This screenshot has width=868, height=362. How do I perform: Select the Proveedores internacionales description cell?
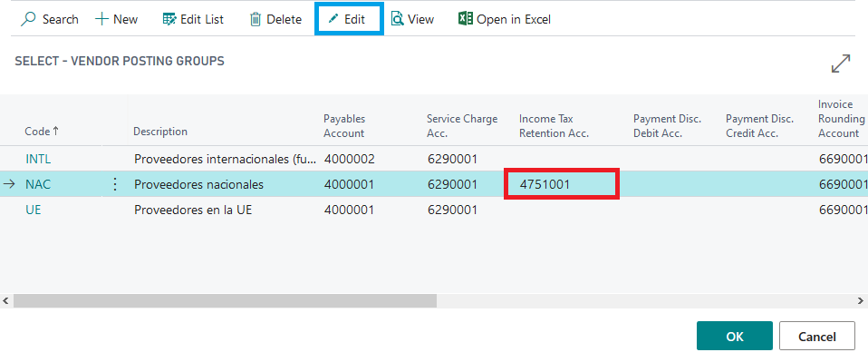pos(226,160)
